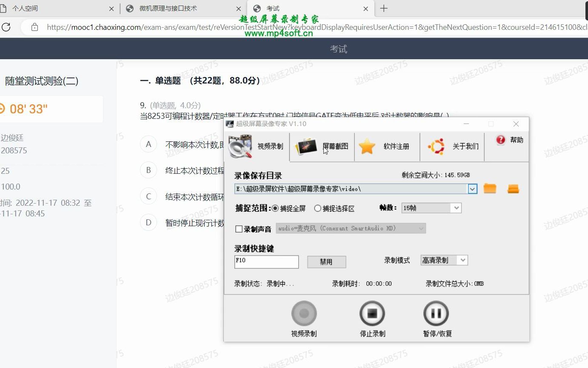Screen dimensions: 588x368
Task: Browse for the save folder with the orange folder icon
Action: coord(490,188)
